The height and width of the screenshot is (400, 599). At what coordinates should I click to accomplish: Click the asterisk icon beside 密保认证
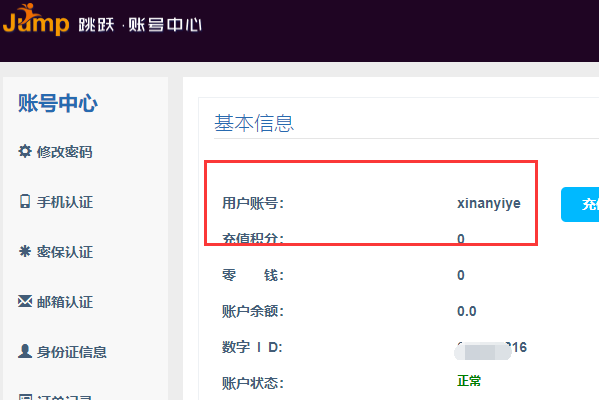tap(25, 251)
